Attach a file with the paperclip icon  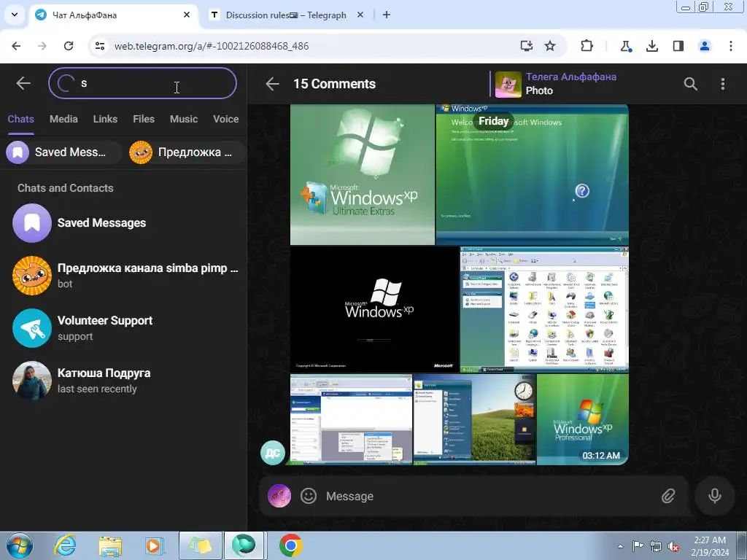click(668, 496)
